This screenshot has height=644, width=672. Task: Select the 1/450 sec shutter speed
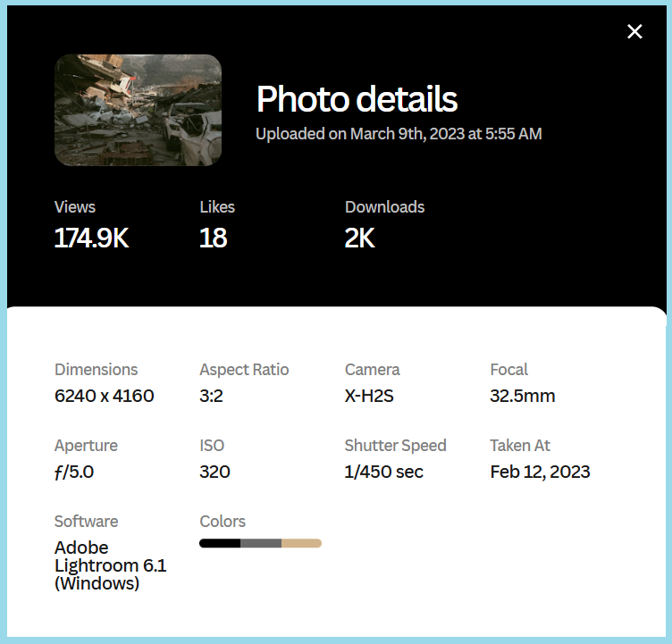(x=384, y=472)
